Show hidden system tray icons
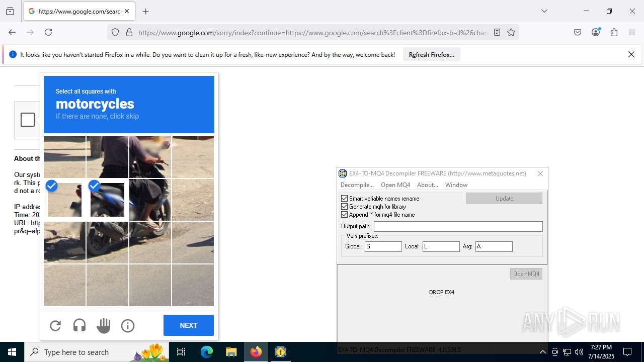The height and width of the screenshot is (362, 644). point(542,352)
